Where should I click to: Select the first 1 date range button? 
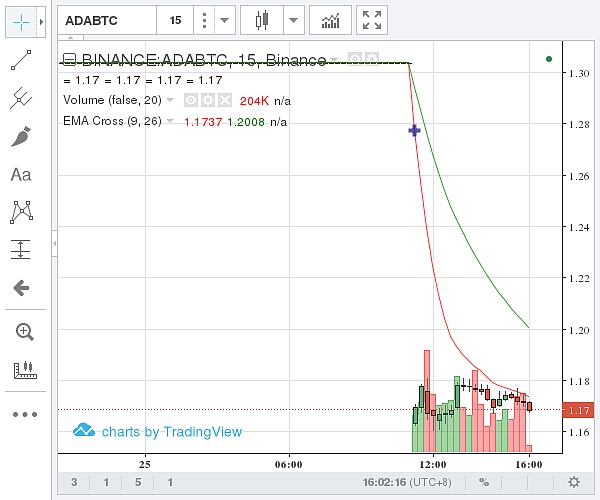pos(106,482)
